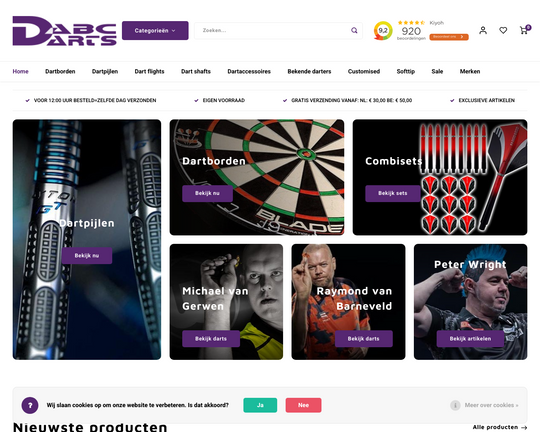Open the Dart shafts menu item
Viewport: 540px width, 432px height.
click(x=196, y=71)
